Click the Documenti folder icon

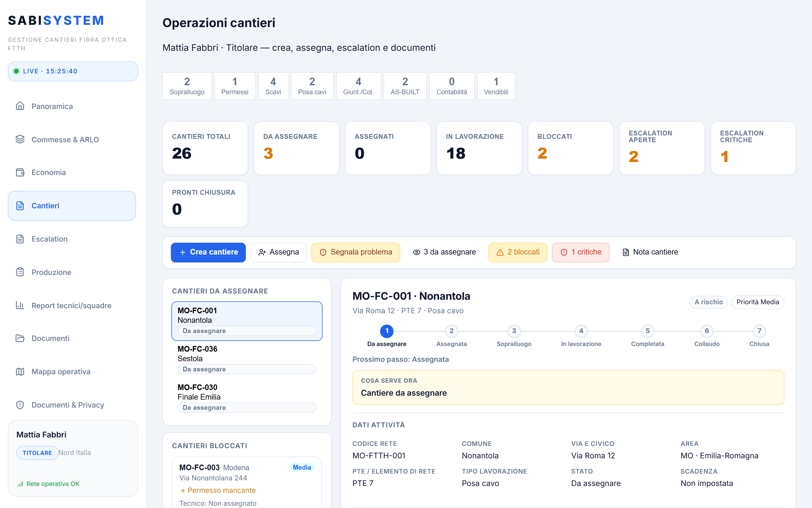point(20,338)
